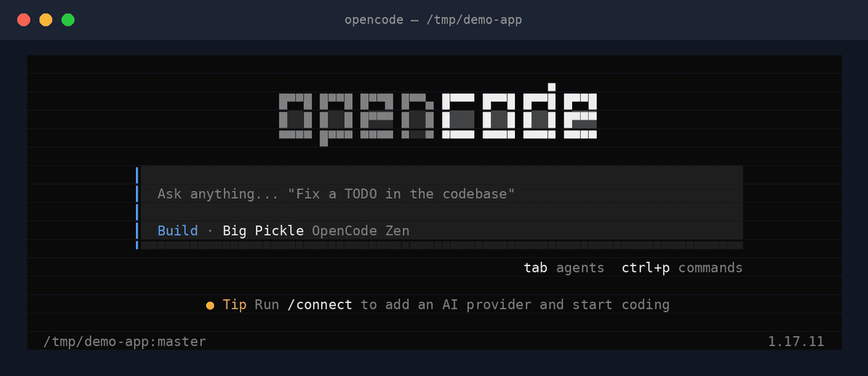
Task: Click "to add an AI provider and start coding" text
Action: [x=515, y=304]
